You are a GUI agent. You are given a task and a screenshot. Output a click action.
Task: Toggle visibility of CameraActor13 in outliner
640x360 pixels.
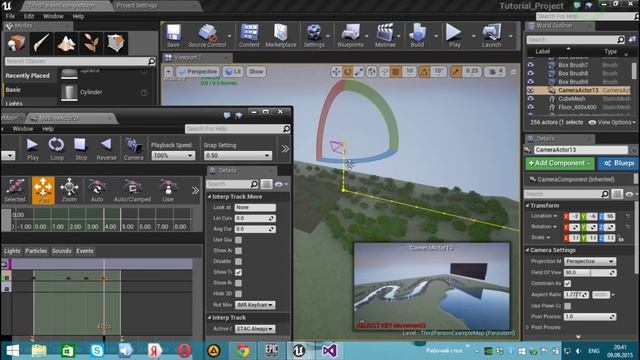coord(531,90)
